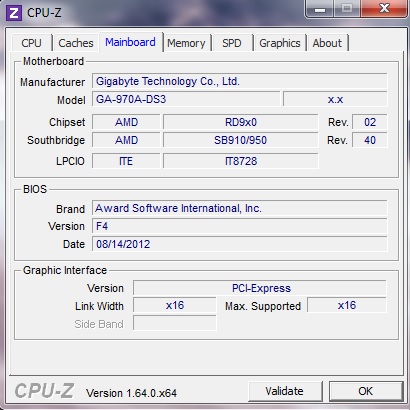Switch to the CPU tab
The width and height of the screenshot is (410, 410).
tap(32, 43)
